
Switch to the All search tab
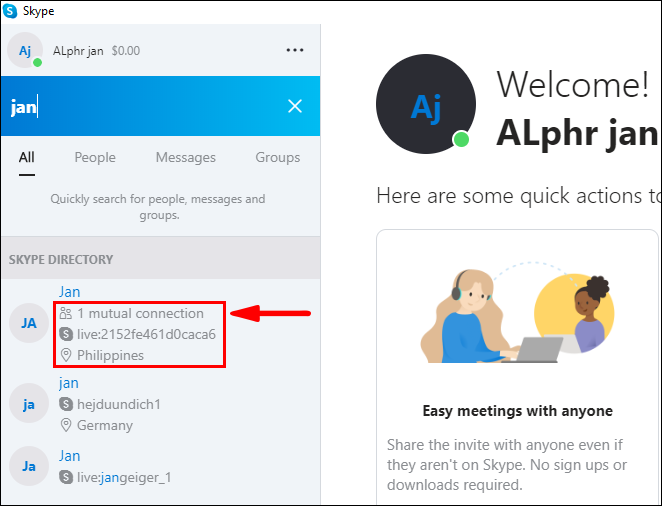coord(27,157)
